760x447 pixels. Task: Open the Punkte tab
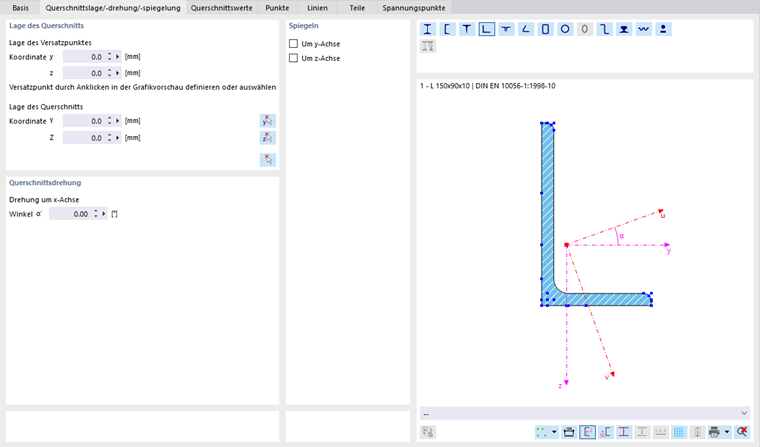tap(277, 8)
